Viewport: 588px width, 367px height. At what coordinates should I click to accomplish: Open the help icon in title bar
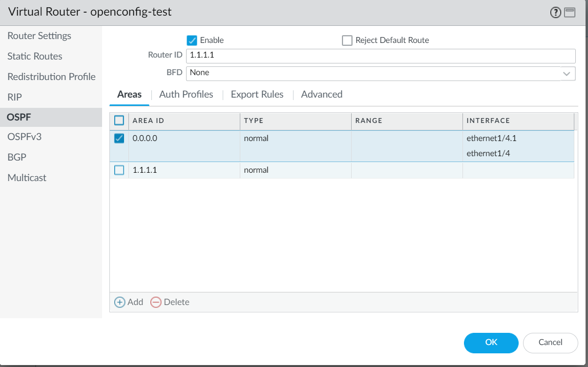point(555,13)
